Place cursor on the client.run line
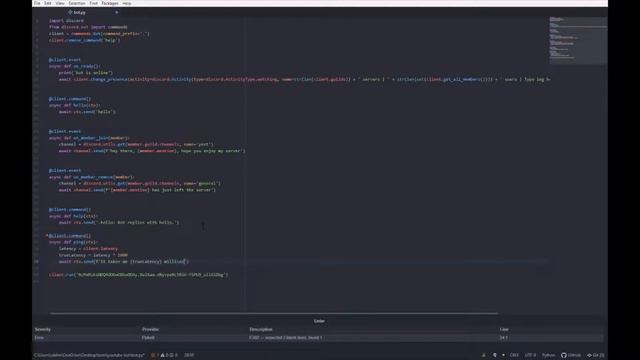Viewport: 640px width, 360px height. click(138, 275)
